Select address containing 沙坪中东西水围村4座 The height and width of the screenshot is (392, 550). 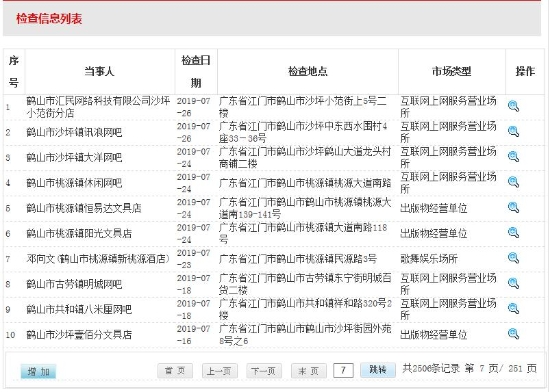303,132
